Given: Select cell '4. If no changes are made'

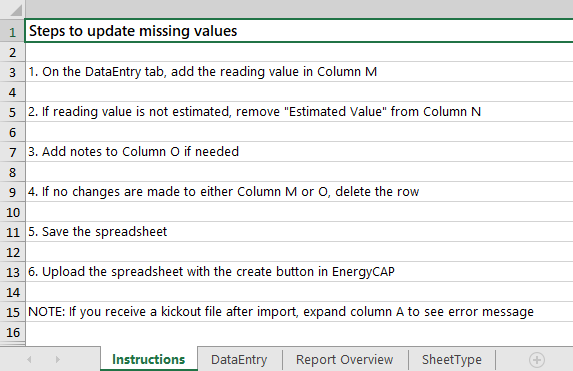Looking at the screenshot, I should 299,192.
